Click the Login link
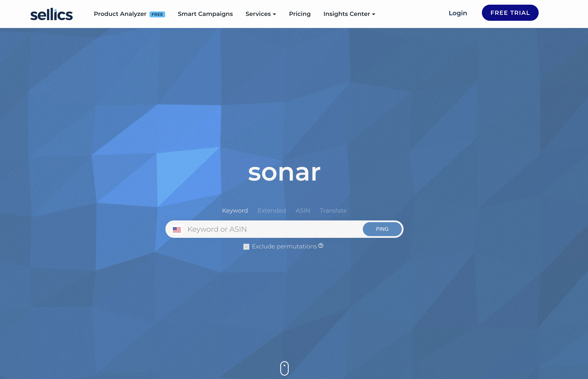 [458, 13]
